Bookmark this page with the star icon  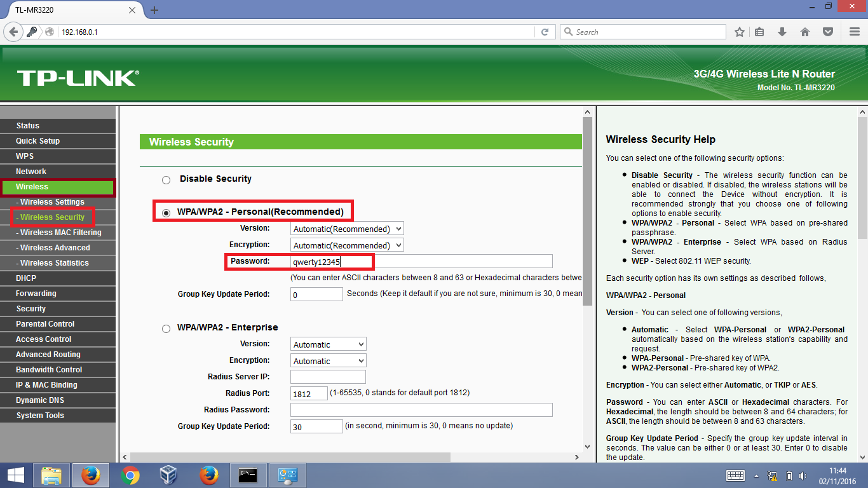739,32
